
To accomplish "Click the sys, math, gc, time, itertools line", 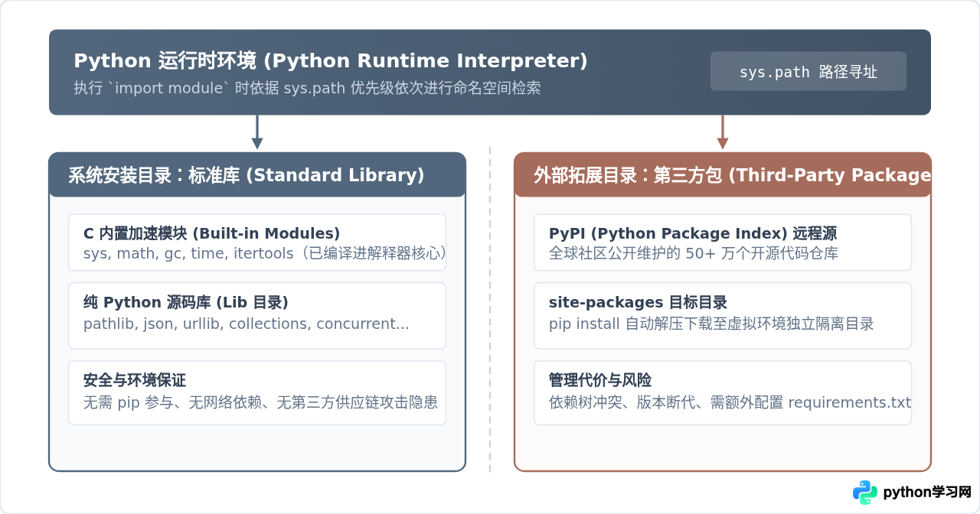I will click(x=265, y=253).
